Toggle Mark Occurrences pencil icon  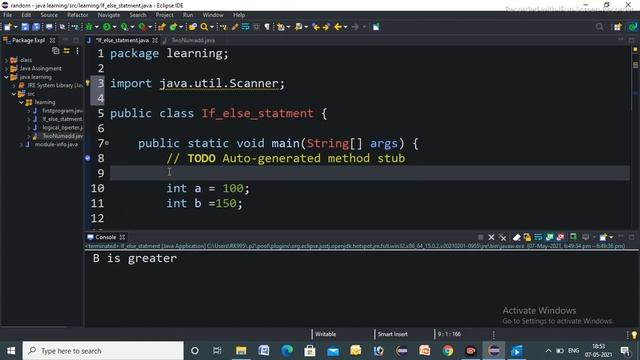click(235, 27)
